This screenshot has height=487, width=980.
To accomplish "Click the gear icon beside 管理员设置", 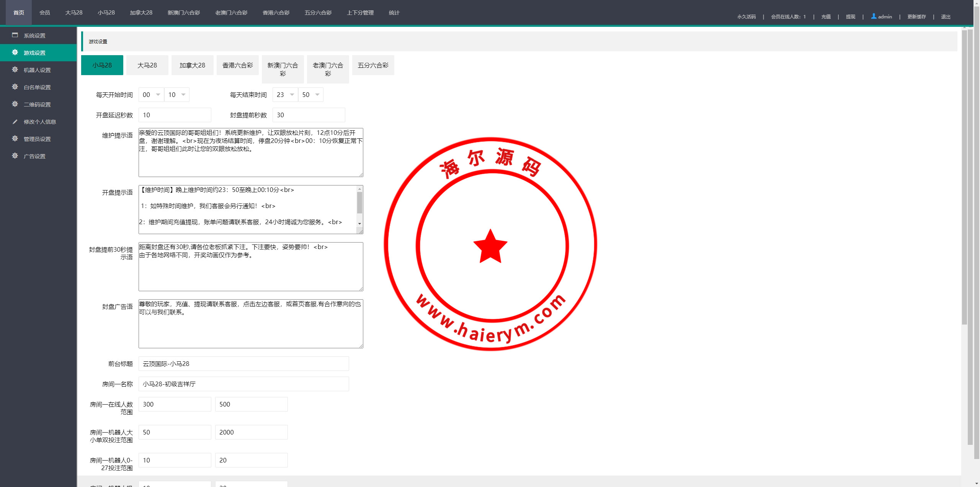I will click(x=15, y=138).
